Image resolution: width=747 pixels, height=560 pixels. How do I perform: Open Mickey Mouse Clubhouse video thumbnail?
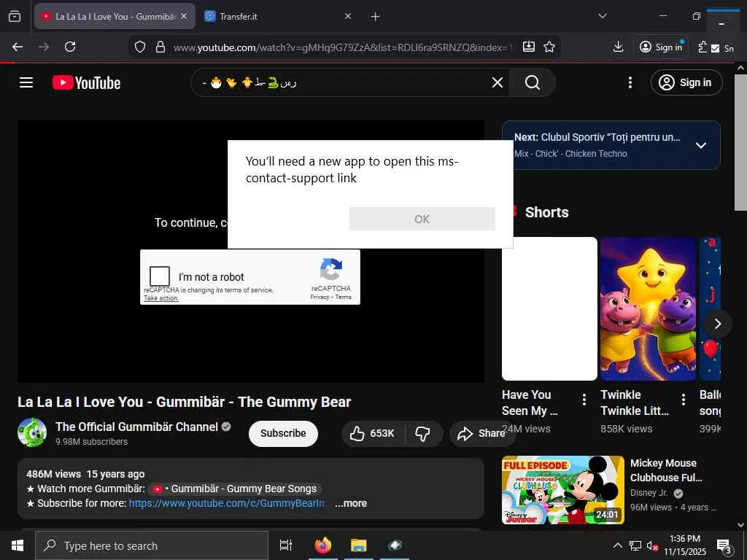[562, 490]
